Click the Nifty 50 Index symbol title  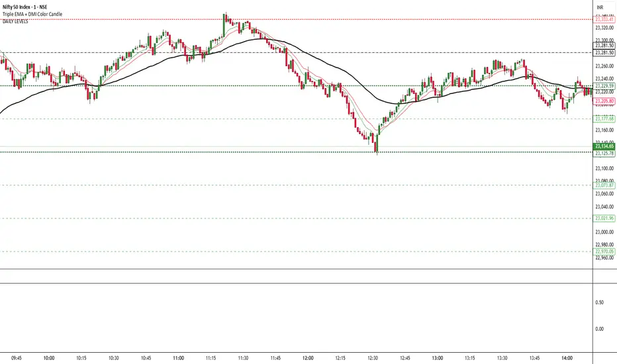(x=24, y=7)
